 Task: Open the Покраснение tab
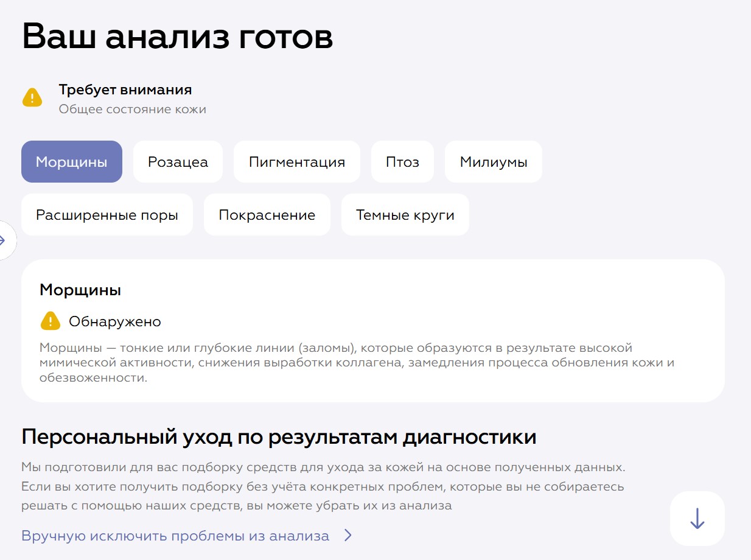(267, 215)
